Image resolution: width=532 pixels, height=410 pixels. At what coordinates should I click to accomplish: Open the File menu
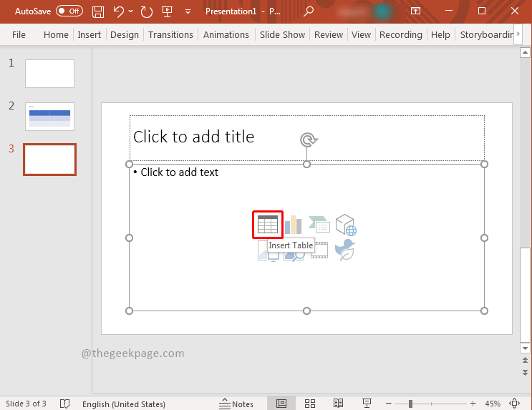[x=19, y=34]
